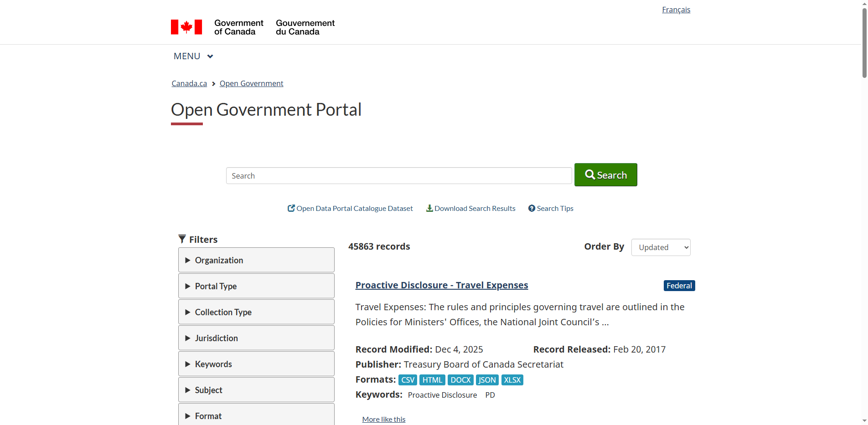The height and width of the screenshot is (425, 868).
Task: Click inside the Search text field
Action: [398, 175]
